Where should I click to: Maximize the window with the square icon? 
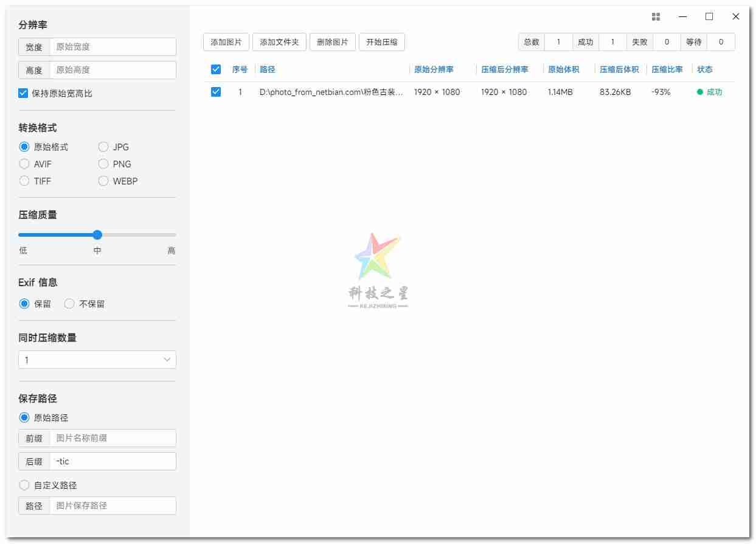pyautogui.click(x=709, y=17)
